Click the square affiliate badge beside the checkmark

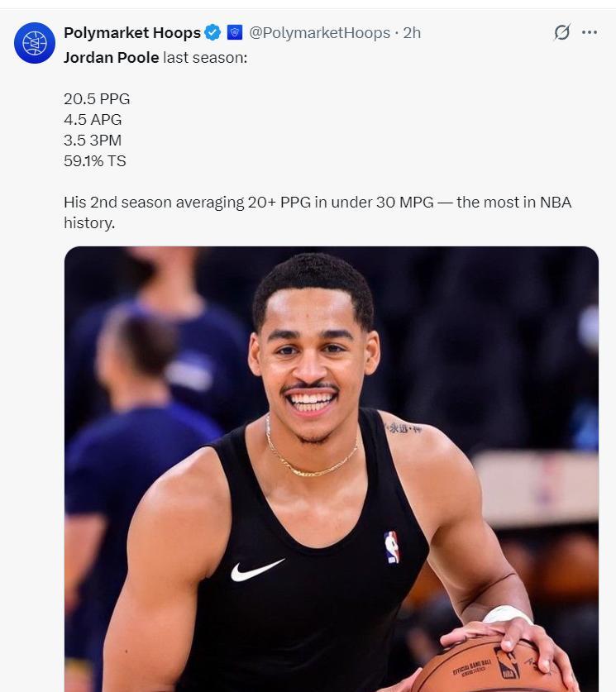(235, 33)
